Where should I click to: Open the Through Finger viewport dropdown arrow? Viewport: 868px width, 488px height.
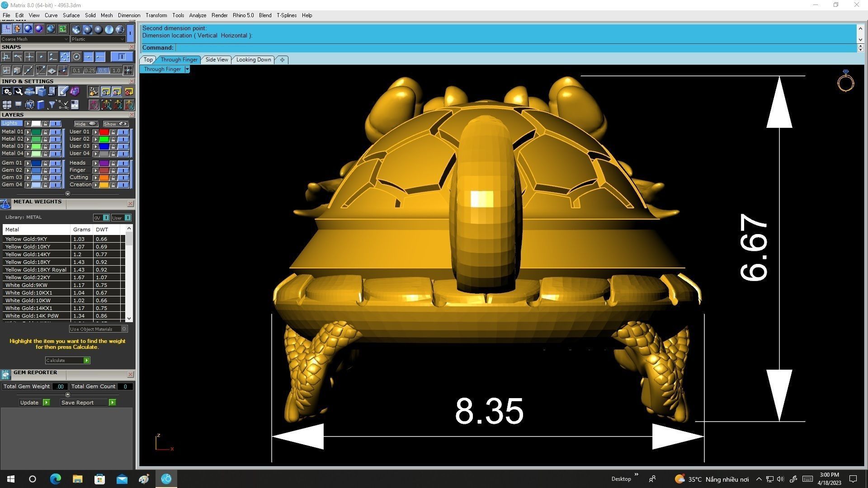[187, 69]
